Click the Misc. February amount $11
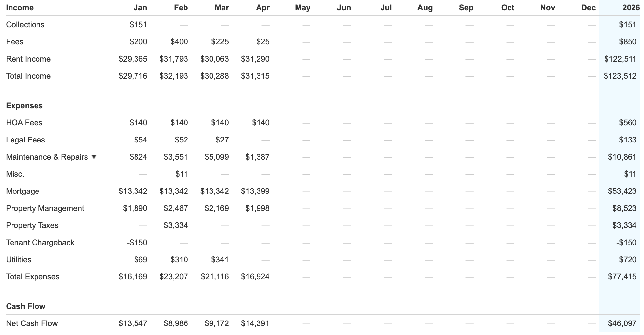 [181, 174]
